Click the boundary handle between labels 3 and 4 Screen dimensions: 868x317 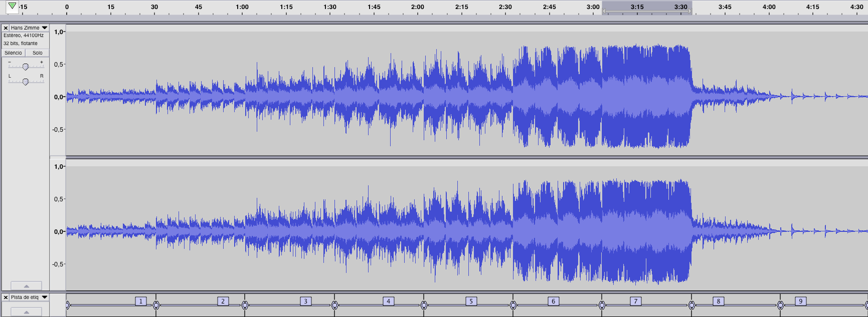coord(334,305)
